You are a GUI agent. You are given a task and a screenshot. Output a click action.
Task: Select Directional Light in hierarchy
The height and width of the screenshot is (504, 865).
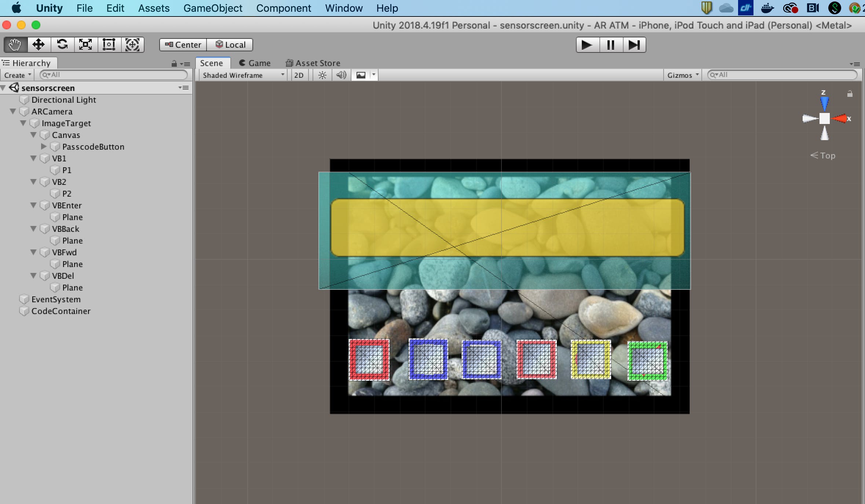click(63, 100)
